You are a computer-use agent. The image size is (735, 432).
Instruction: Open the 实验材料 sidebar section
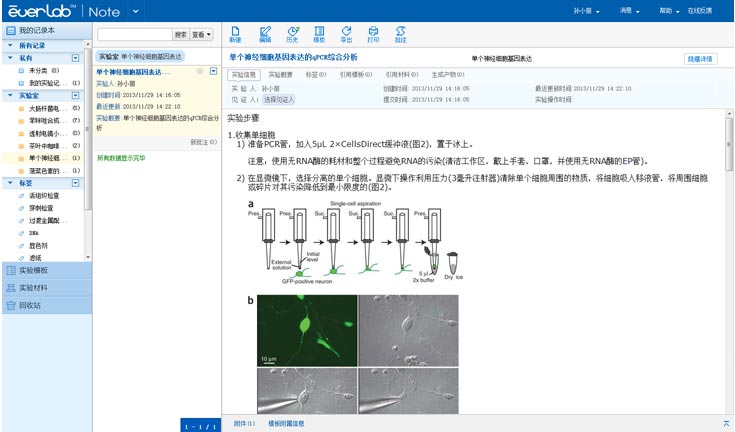tap(34, 288)
